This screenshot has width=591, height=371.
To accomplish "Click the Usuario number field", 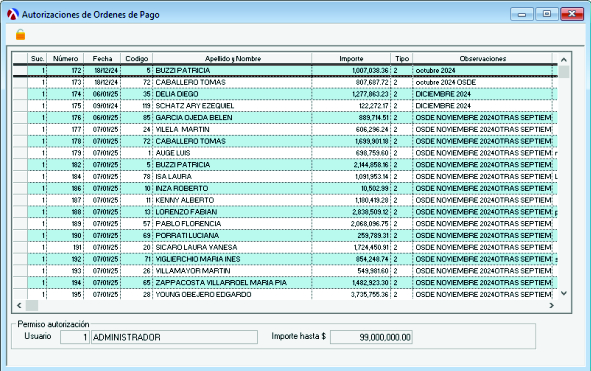I will [75, 337].
